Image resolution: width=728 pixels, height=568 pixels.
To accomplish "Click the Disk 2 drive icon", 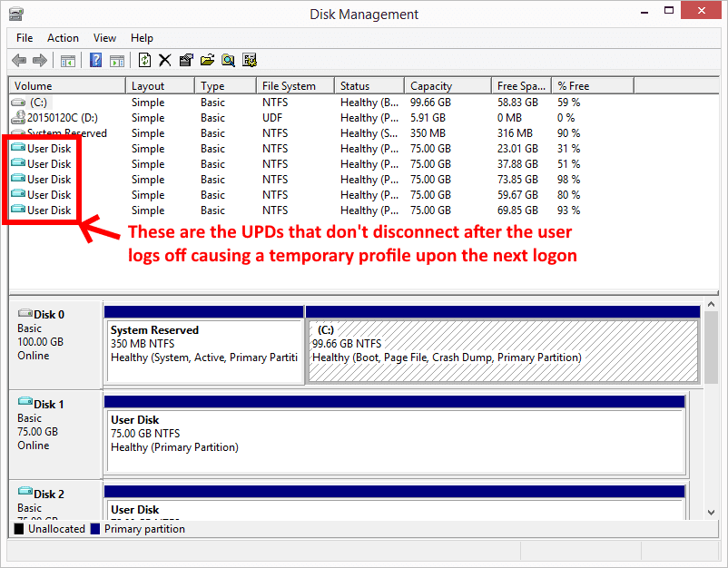I will (25, 492).
